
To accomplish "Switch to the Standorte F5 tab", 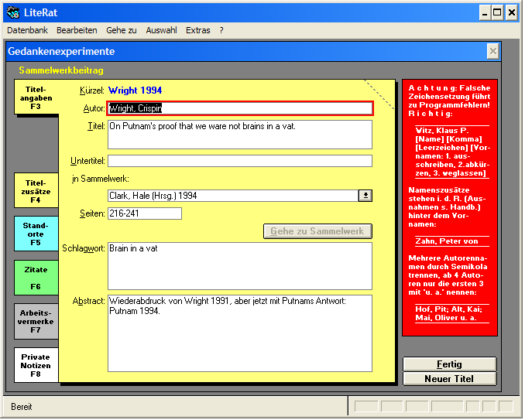I will click(x=36, y=234).
